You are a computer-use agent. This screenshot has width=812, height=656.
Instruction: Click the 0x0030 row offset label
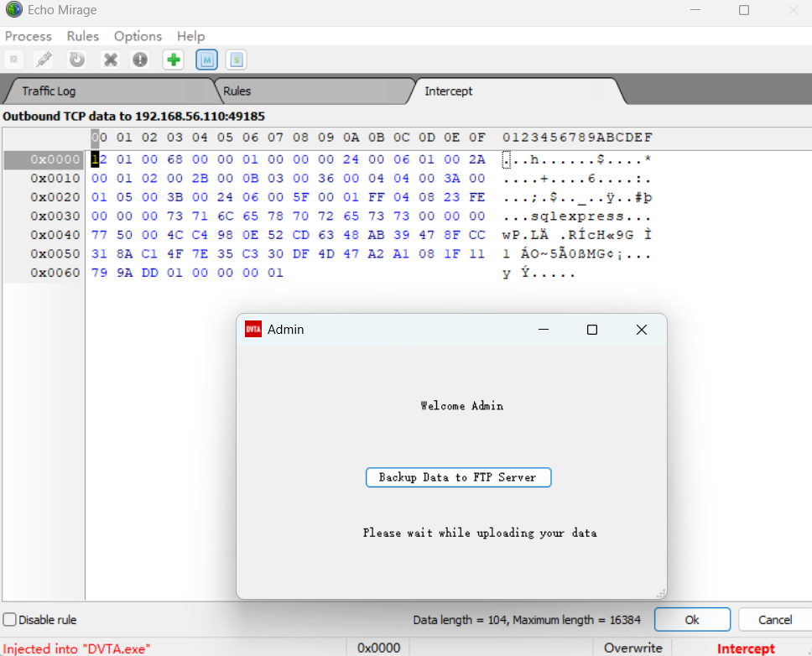55,216
